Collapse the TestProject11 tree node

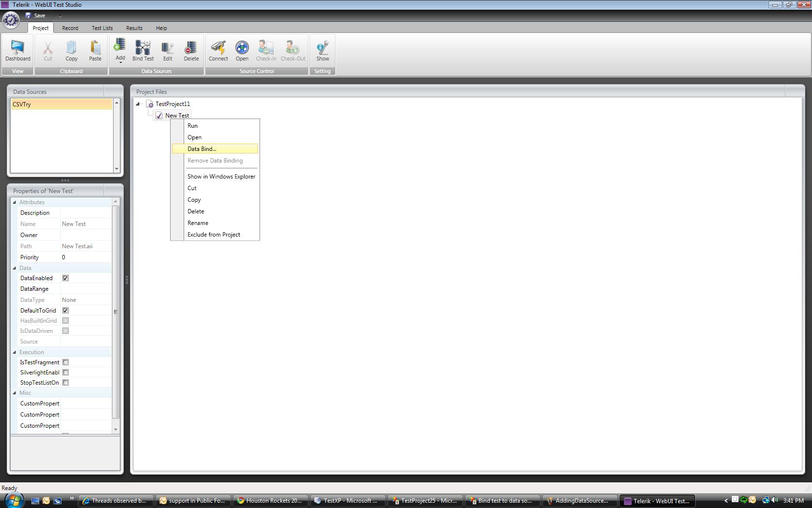(138, 104)
